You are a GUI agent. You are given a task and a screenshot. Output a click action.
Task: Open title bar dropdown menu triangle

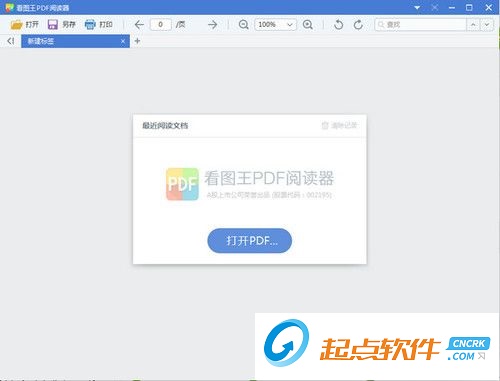[417, 7]
